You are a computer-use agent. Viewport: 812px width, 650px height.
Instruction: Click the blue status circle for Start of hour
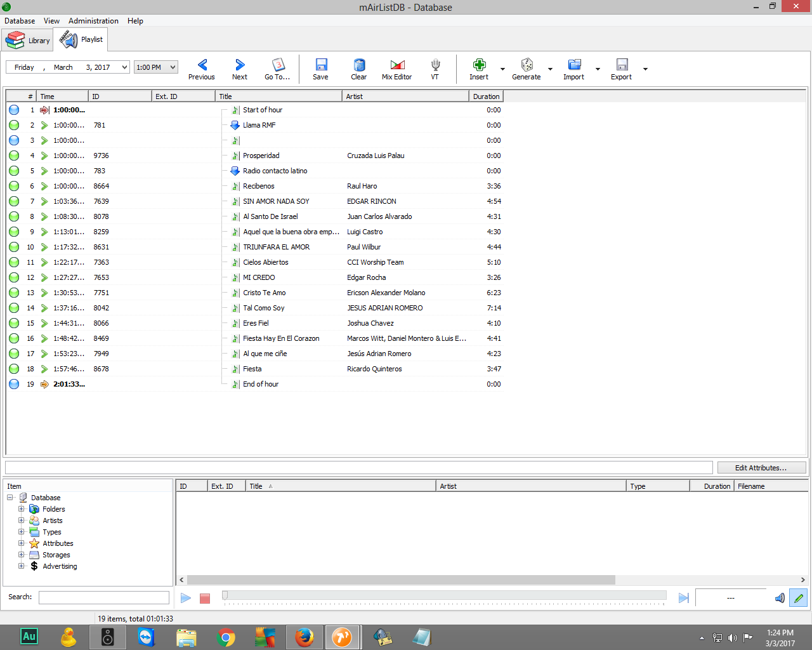[x=14, y=110]
